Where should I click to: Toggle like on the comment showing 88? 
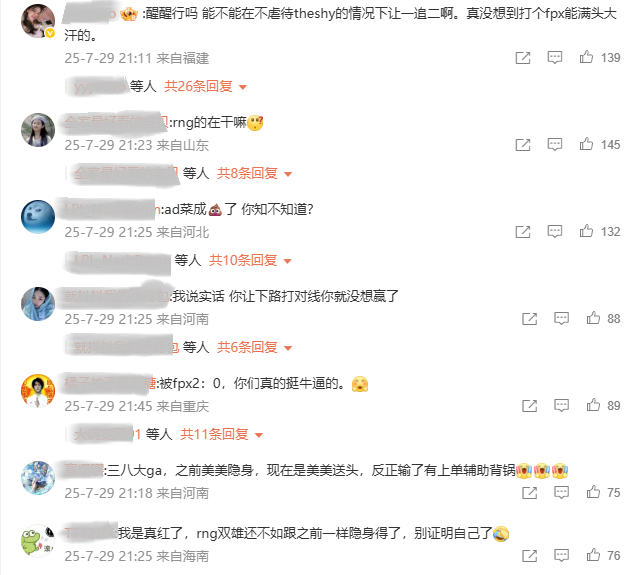[593, 318]
